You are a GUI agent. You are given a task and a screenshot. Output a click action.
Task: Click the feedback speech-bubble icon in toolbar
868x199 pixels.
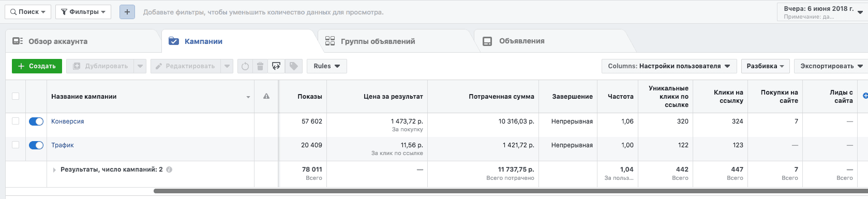point(276,66)
